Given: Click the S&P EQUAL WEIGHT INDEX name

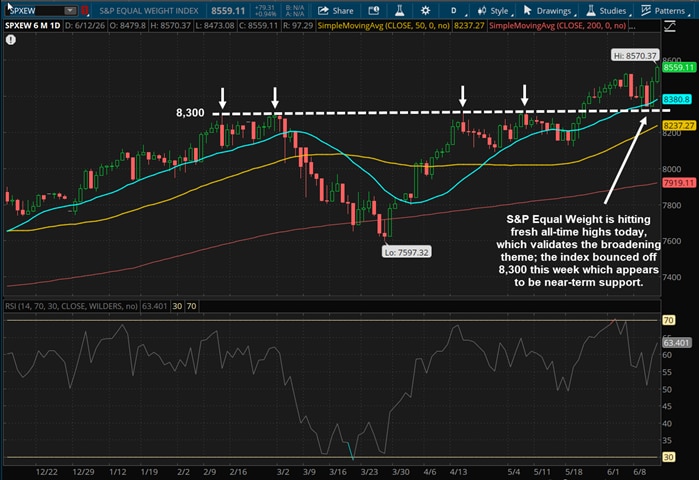Looking at the screenshot, I should pyautogui.click(x=149, y=11).
